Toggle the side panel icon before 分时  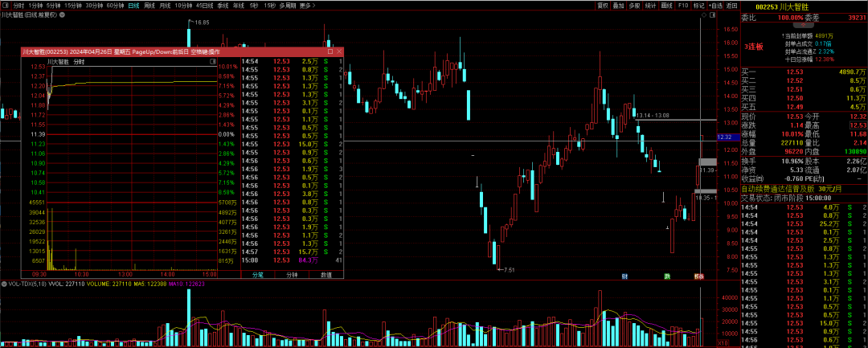(x=4, y=5)
